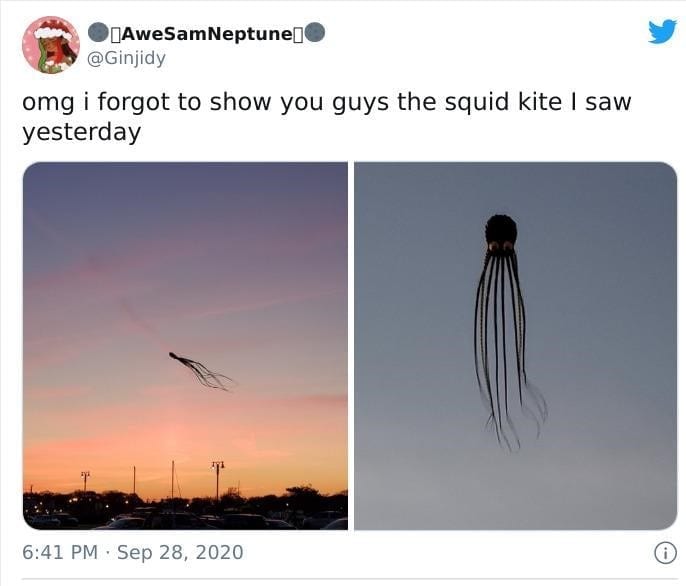Click the emoji before AweSamNeptune name
The width and height of the screenshot is (686, 586).
98,32
